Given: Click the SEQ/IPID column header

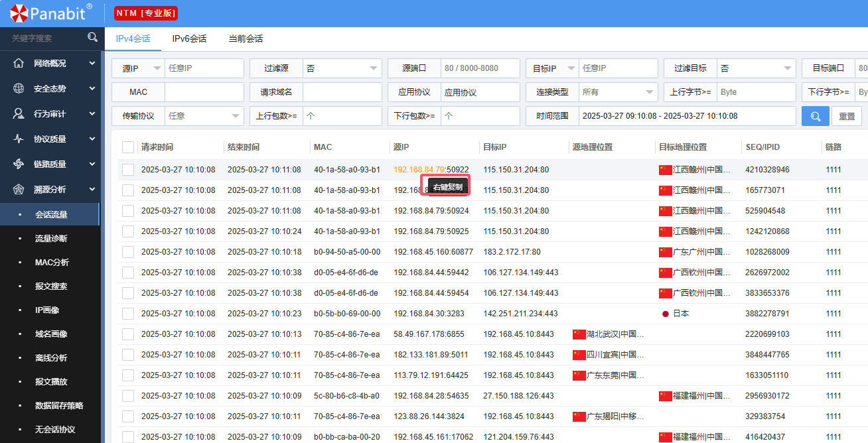Looking at the screenshot, I should point(763,147).
